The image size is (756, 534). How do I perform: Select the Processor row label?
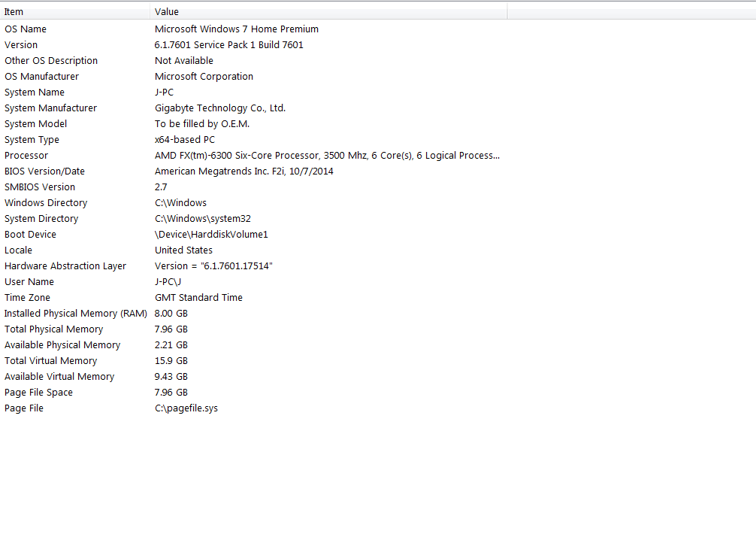click(26, 156)
